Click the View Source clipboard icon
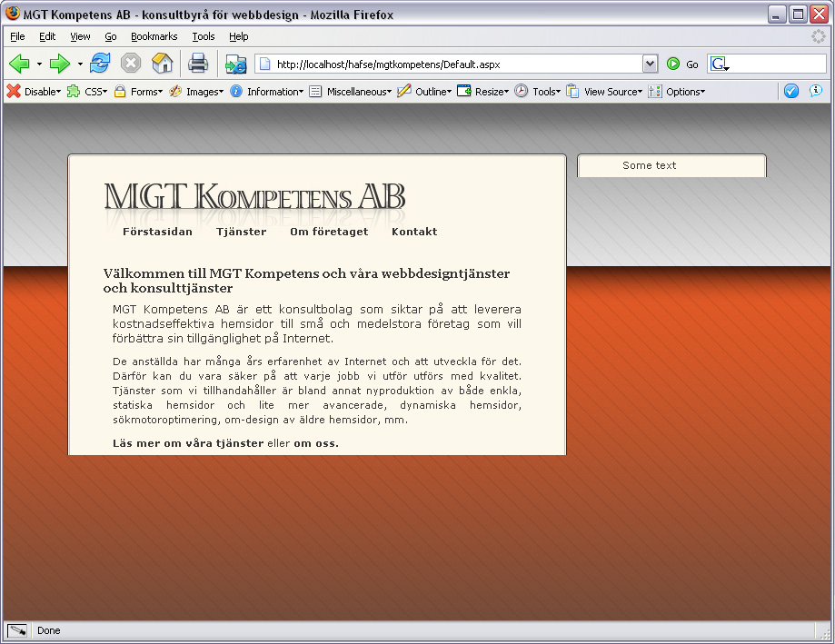Viewport: 835px width, 644px height. 572,91
